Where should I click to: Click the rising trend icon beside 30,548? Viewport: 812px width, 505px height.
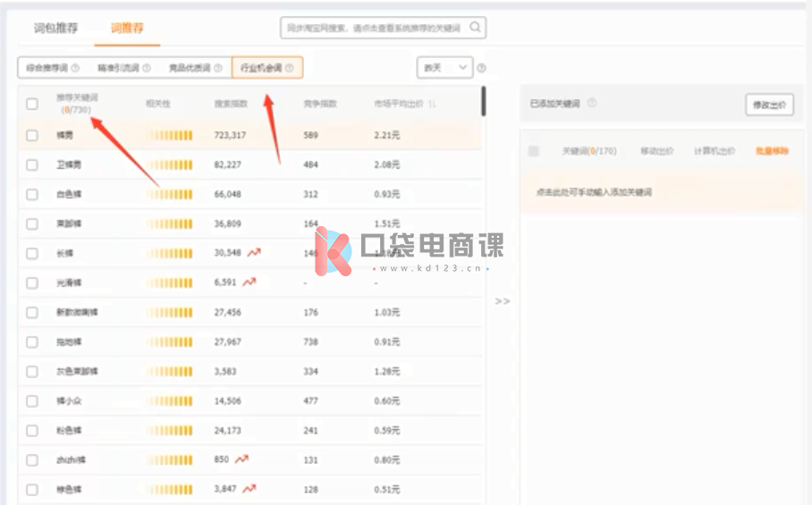click(254, 252)
